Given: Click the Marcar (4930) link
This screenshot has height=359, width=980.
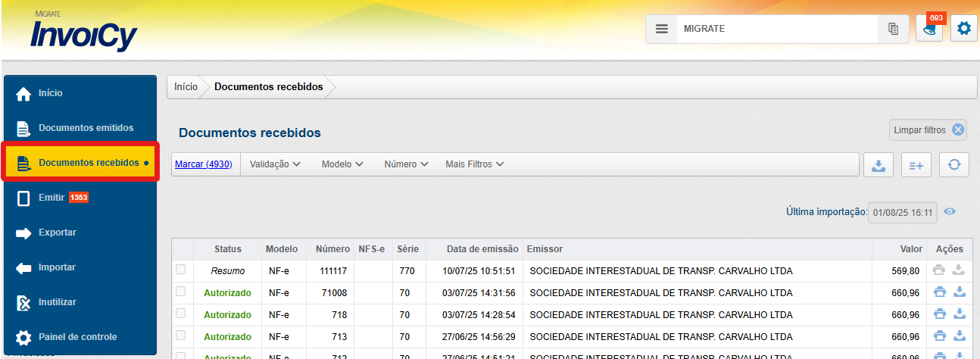Looking at the screenshot, I should (204, 164).
